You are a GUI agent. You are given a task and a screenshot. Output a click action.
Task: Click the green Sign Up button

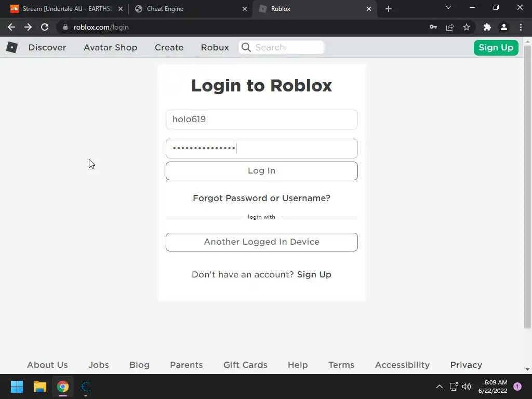pyautogui.click(x=496, y=47)
